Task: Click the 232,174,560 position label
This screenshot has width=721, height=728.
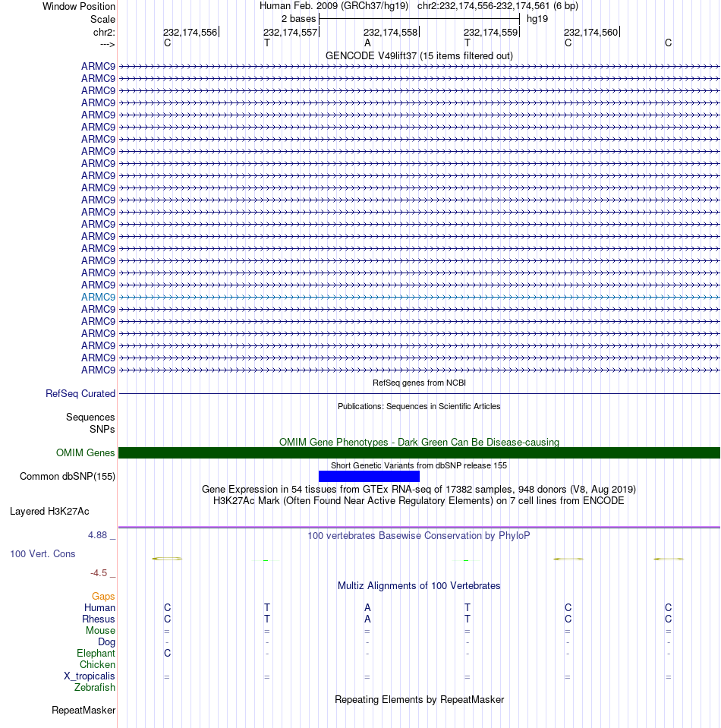Action: [x=591, y=33]
